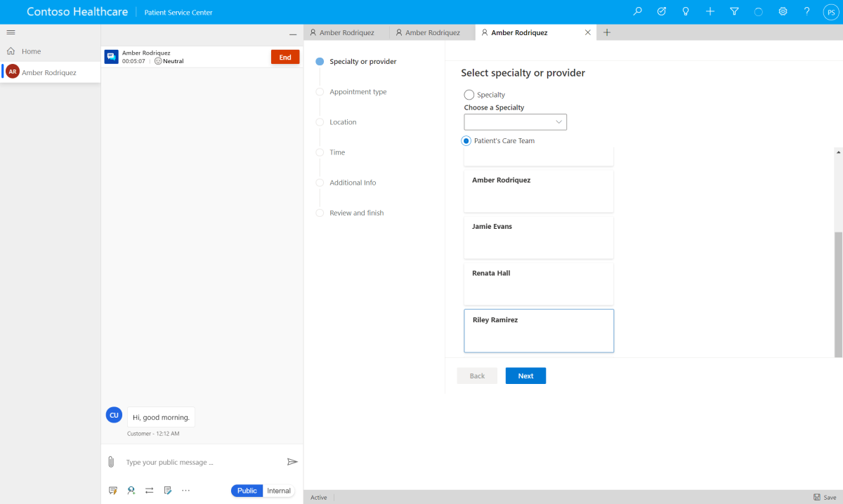Screen dimensions: 843x504
Task: Click the 00:05:07 conversation timer
Action: (133, 61)
